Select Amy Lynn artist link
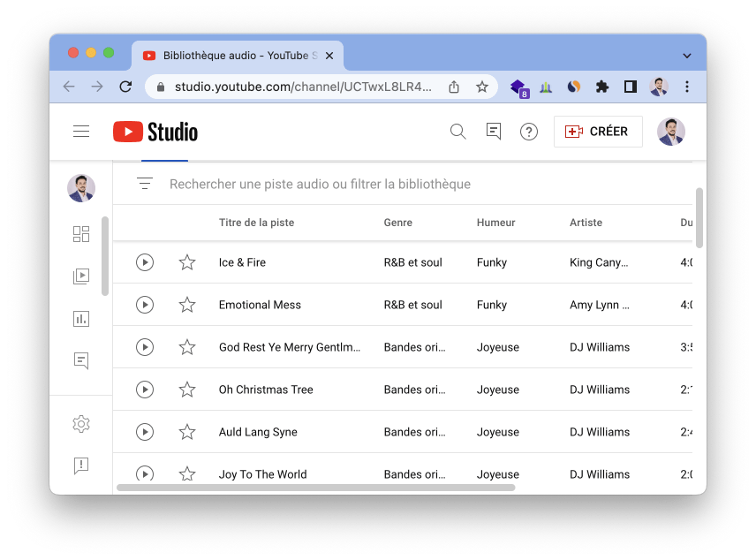 click(x=600, y=305)
